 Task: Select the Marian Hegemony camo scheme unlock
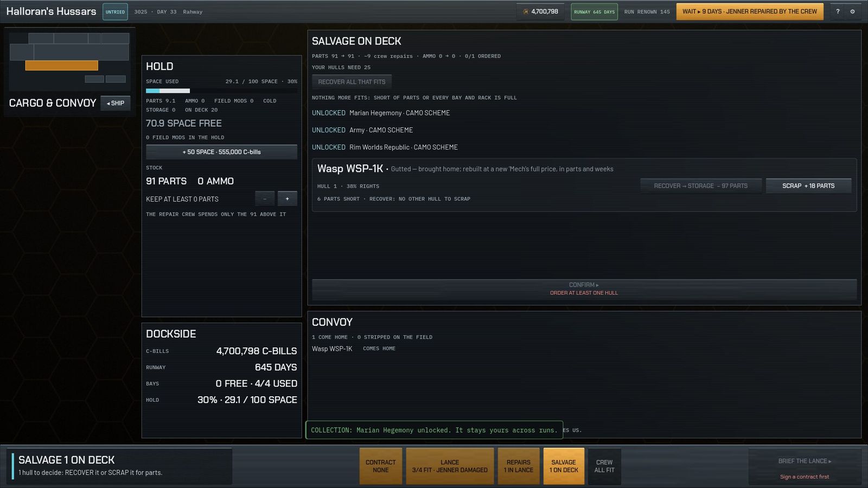381,113
